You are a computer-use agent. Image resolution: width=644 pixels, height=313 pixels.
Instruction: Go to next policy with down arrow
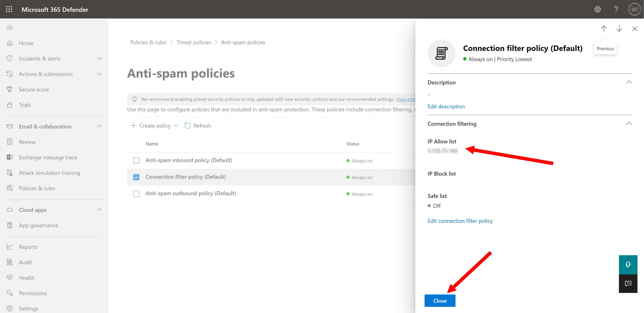[619, 28]
